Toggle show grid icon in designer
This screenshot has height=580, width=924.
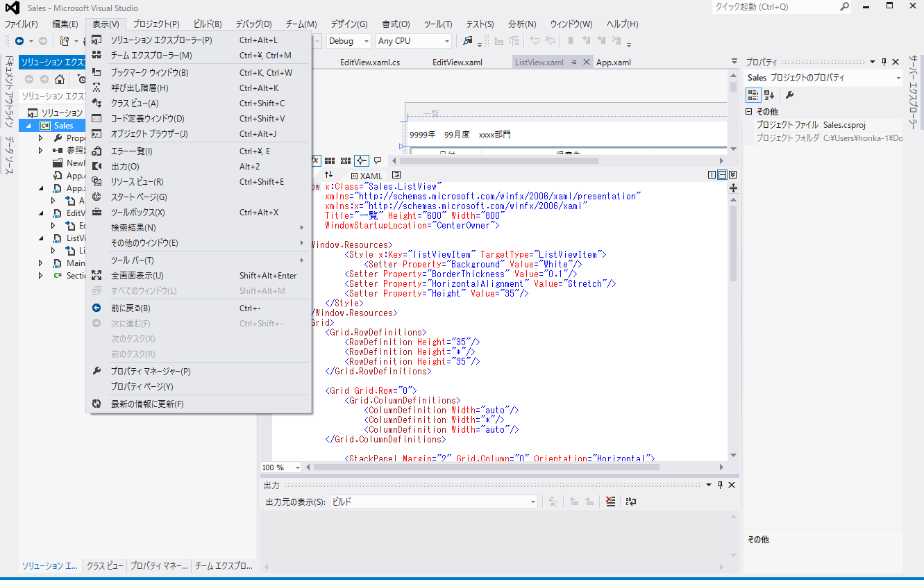[x=330, y=160]
